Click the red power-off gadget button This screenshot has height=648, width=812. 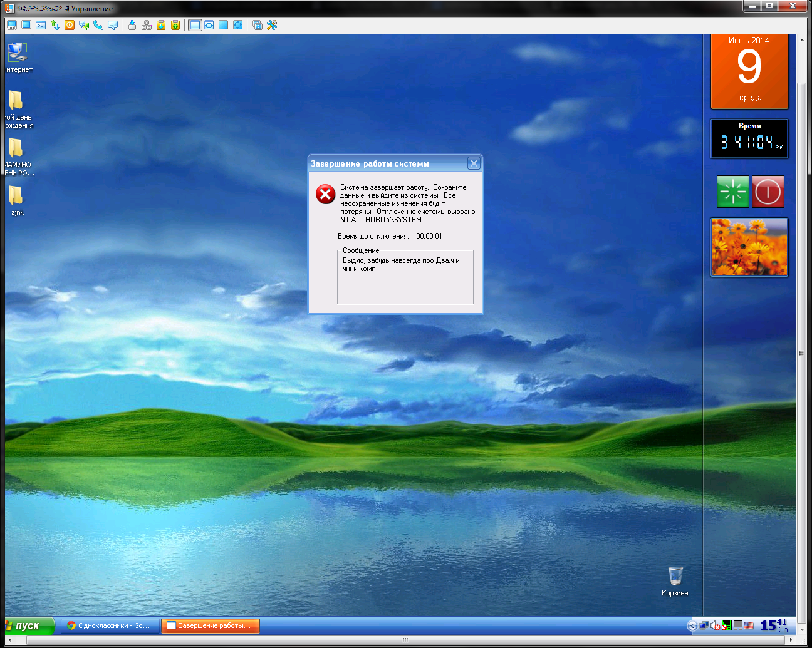[x=768, y=191]
